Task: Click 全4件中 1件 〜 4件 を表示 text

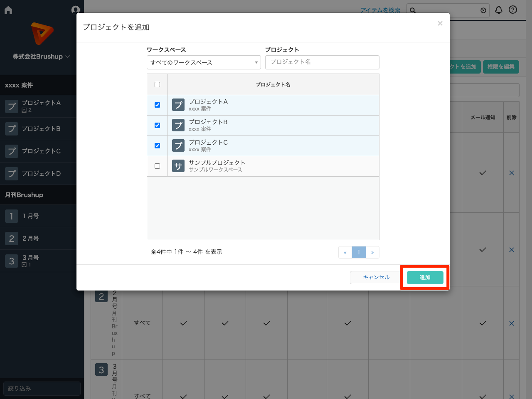Action: pos(186,252)
